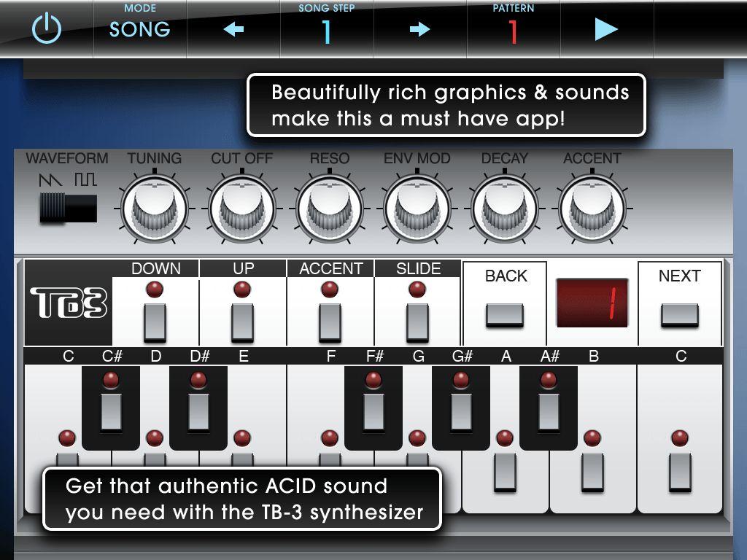Toggle the UP octave switch
Screen dimensions: 747x560
pos(242,323)
